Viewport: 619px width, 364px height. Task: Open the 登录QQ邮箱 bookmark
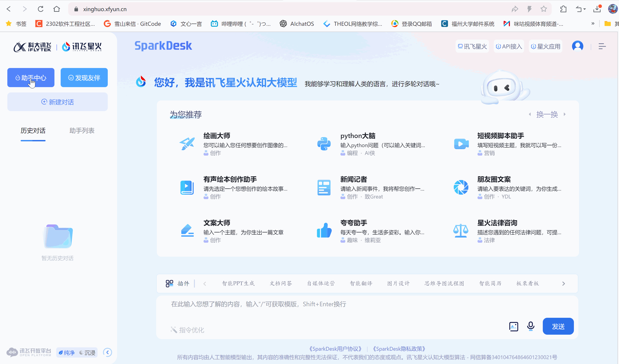[x=411, y=24]
